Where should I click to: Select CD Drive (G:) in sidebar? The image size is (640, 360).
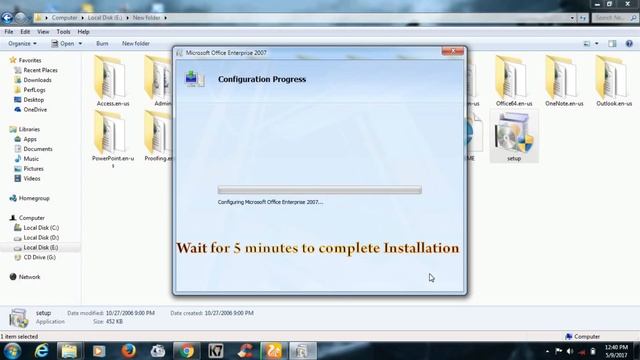click(39, 257)
